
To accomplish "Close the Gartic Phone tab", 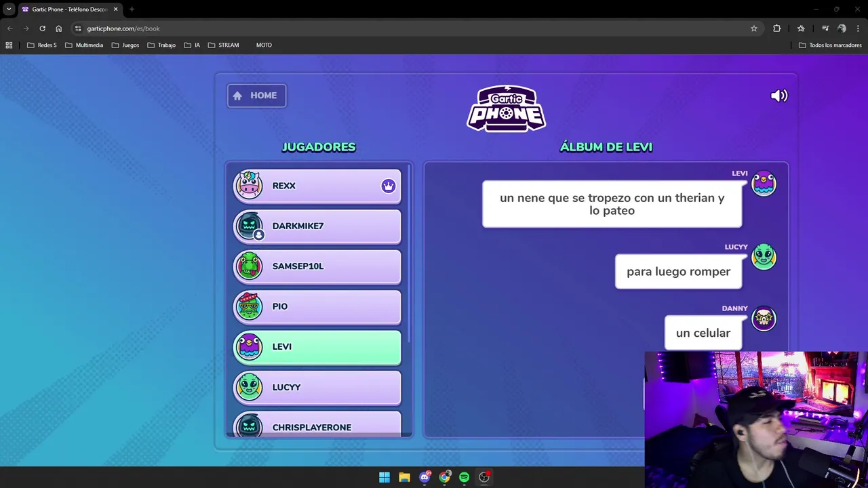I will click(115, 9).
